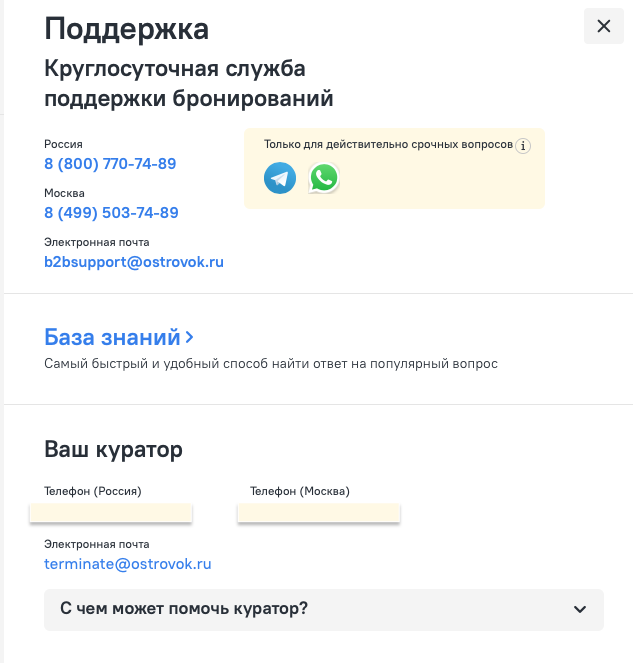Click chevron arrow beside База знаний
The height and width of the screenshot is (663, 633).
189,337
